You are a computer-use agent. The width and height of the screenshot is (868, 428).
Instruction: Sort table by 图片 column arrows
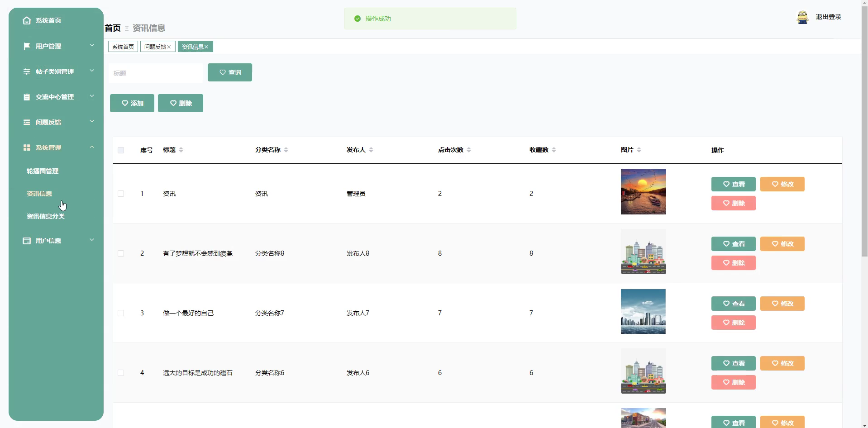click(639, 150)
